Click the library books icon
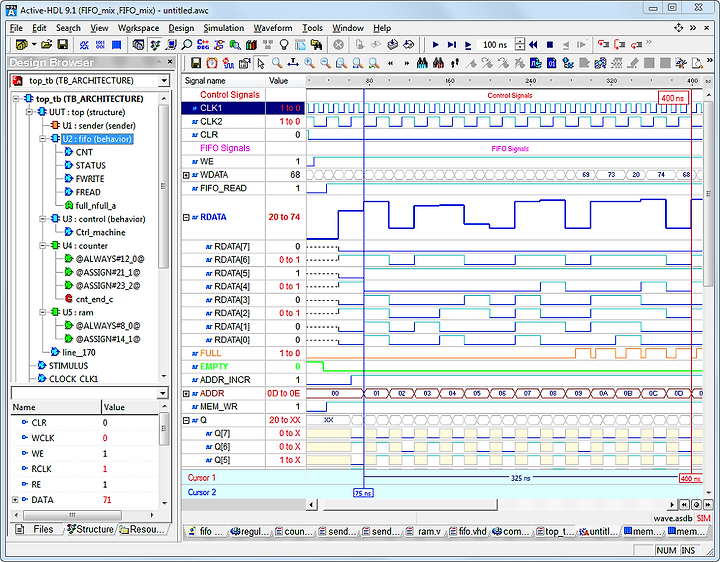720x562 pixels. (251, 45)
